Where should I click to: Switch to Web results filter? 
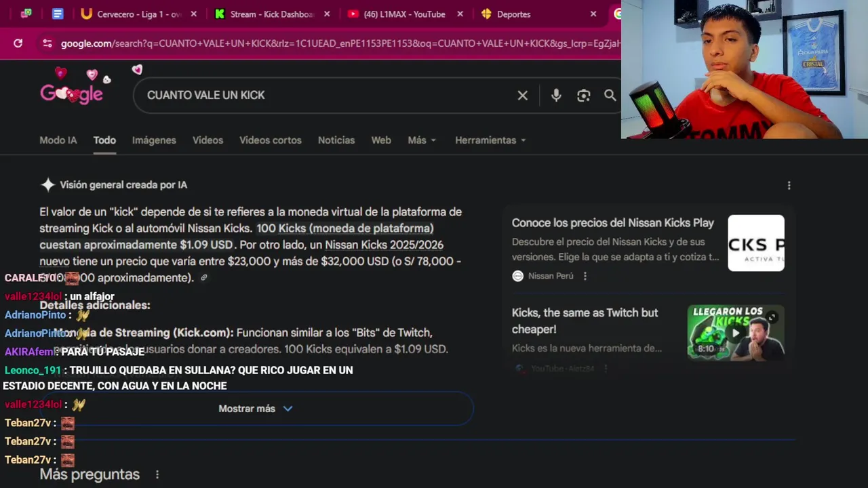pyautogui.click(x=381, y=140)
